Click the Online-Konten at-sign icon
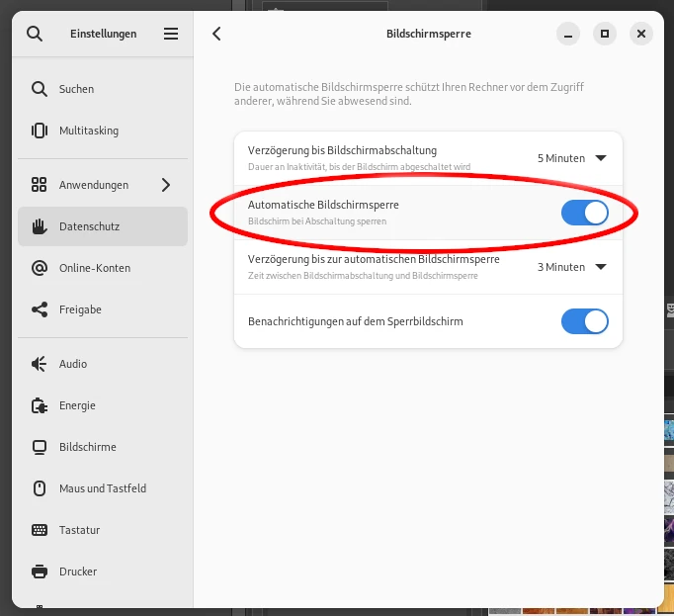Viewport: 674px width, 616px height. point(40,268)
